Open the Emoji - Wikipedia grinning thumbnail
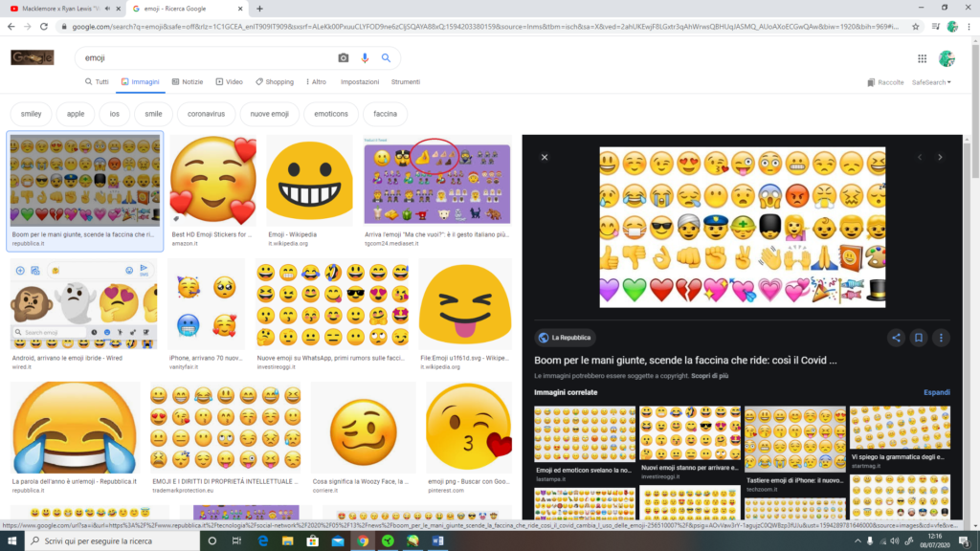This screenshot has height=551, width=980. [309, 181]
